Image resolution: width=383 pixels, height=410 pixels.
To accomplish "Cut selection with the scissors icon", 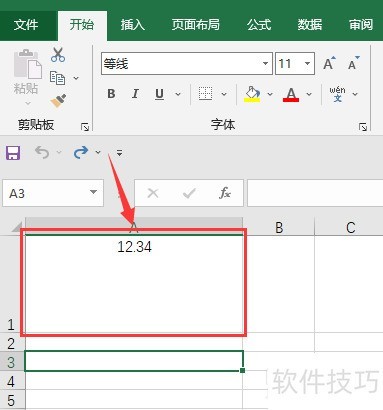I will (58, 55).
